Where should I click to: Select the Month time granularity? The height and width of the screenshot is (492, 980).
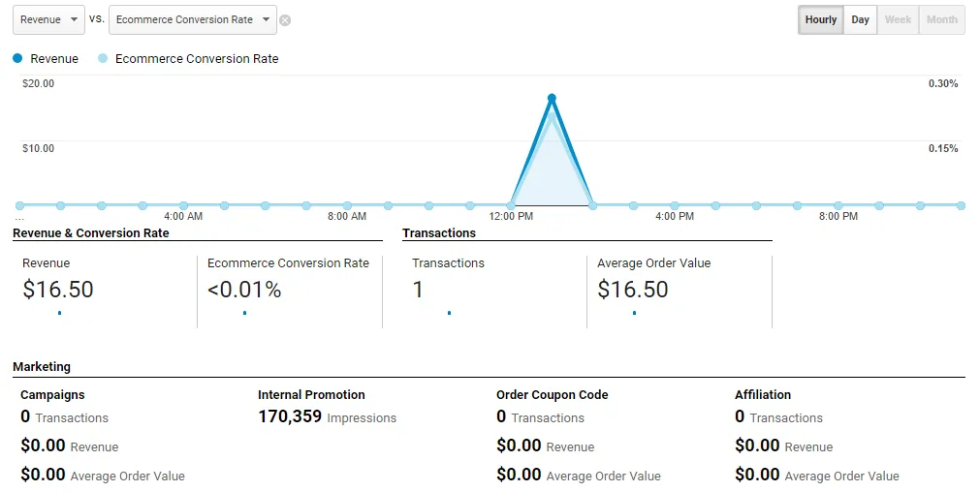pos(941,19)
